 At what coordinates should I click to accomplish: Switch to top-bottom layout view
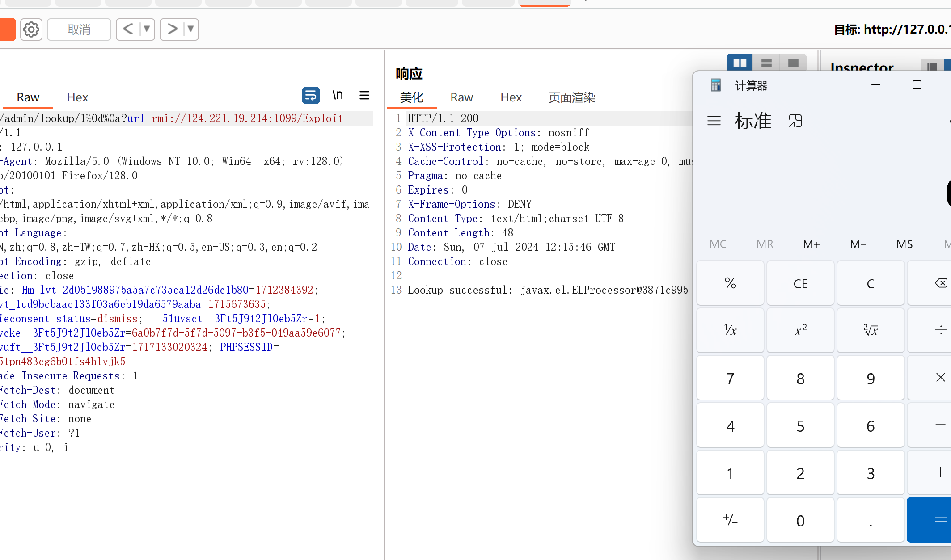tap(767, 63)
